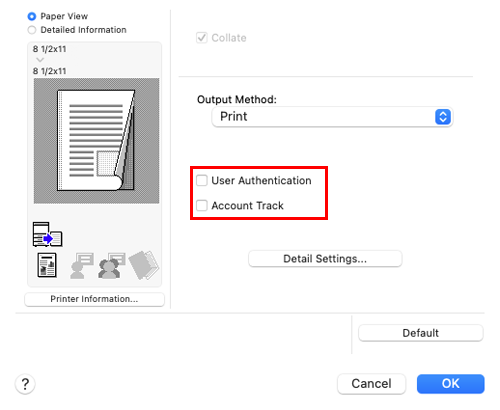
Task: Select the Detailed Information radio button
Action: [x=32, y=30]
